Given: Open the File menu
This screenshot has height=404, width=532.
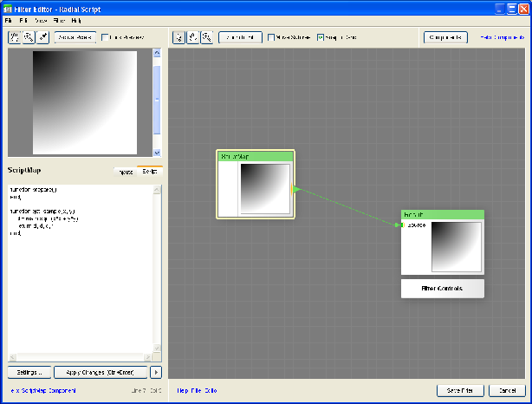Looking at the screenshot, I should point(9,21).
